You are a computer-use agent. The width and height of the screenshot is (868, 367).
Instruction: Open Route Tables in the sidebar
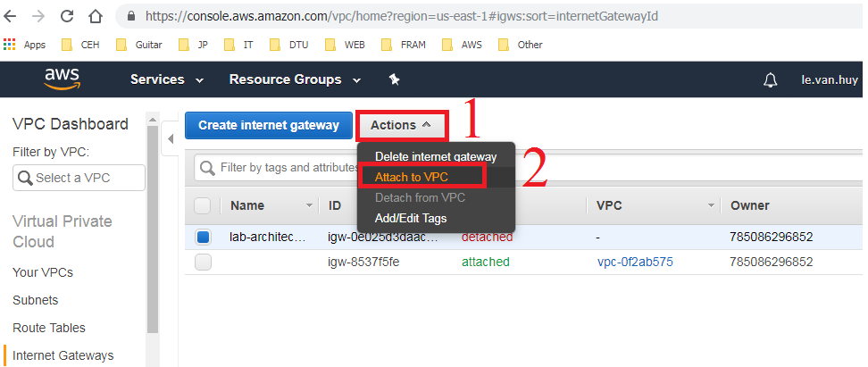click(x=49, y=328)
